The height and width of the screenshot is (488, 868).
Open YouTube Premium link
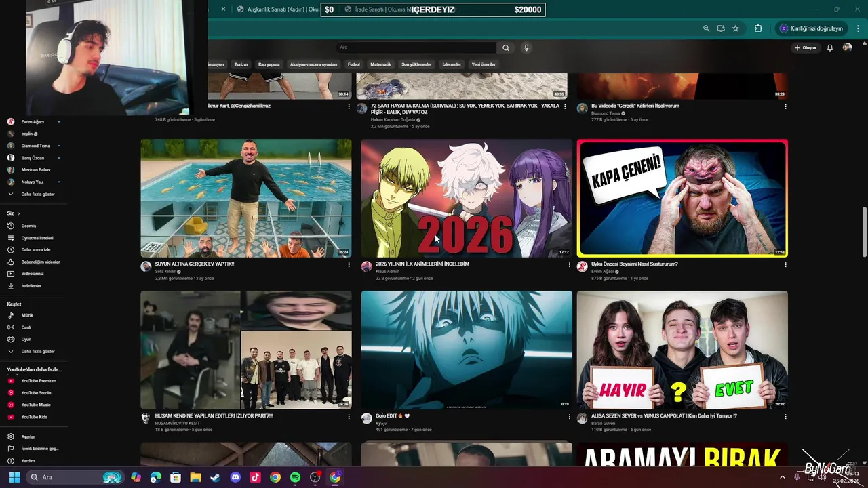(38, 381)
